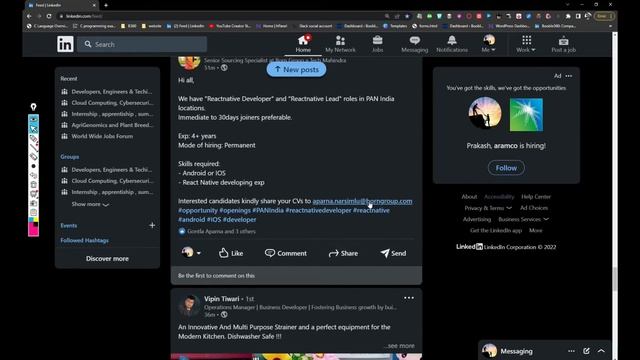Reload the page in browser
The width and height of the screenshot is (640, 360).
pos(49,16)
